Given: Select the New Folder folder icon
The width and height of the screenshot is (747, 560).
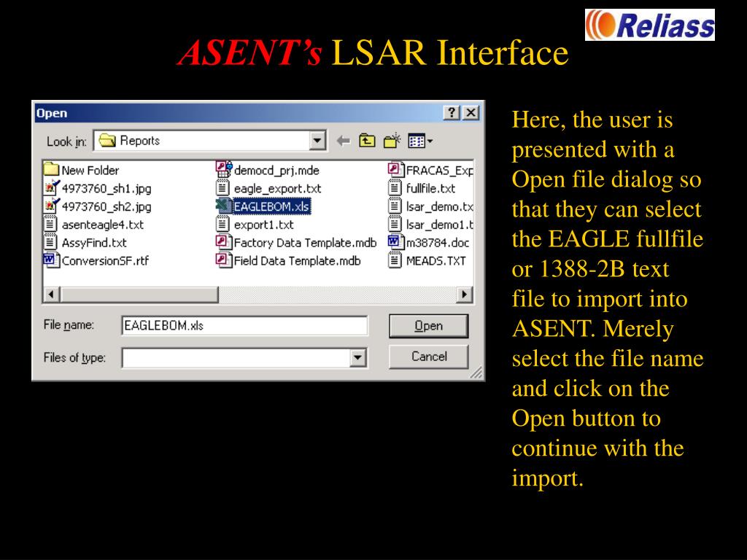Looking at the screenshot, I should pos(51,170).
